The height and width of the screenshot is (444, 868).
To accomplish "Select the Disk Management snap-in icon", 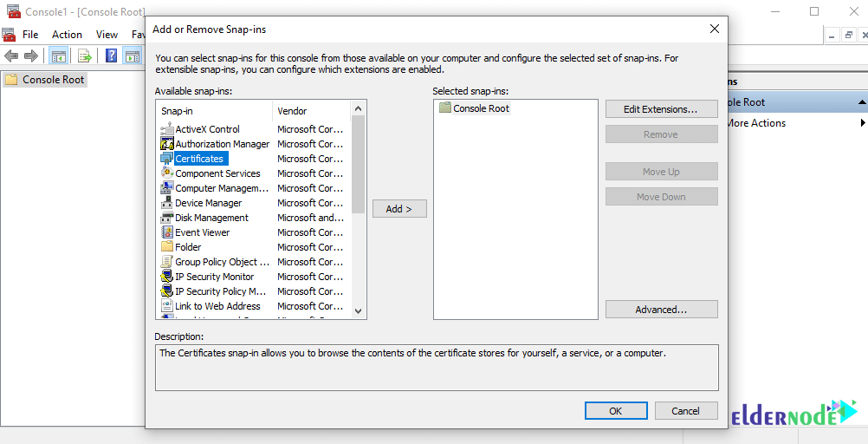I will 167,218.
